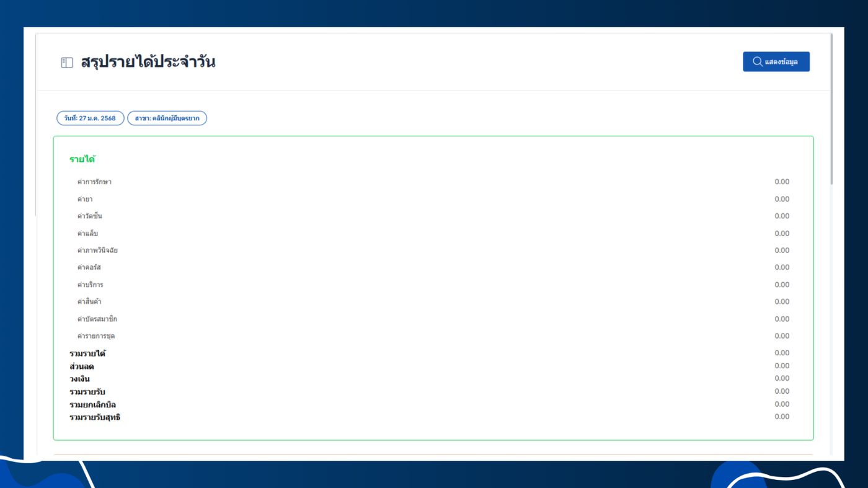Select the ค่ายา row label
This screenshot has width=868, height=488.
[x=85, y=199]
